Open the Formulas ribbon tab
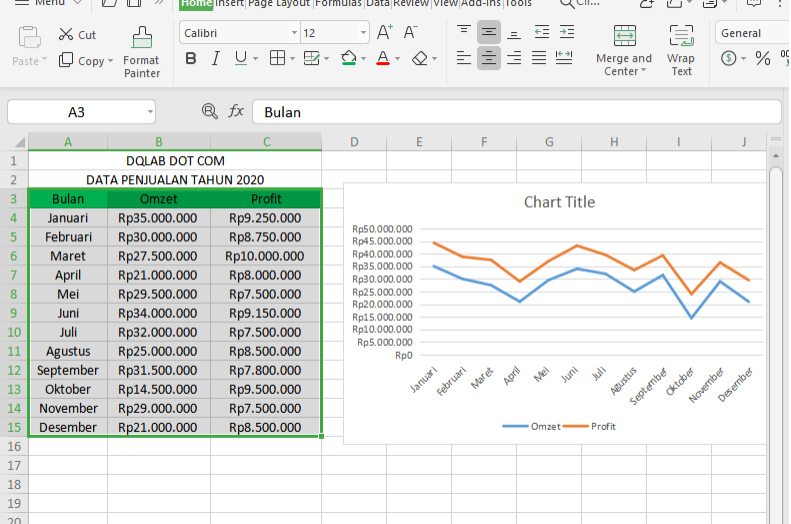Screen dimensions: 791x524 coord(339,4)
